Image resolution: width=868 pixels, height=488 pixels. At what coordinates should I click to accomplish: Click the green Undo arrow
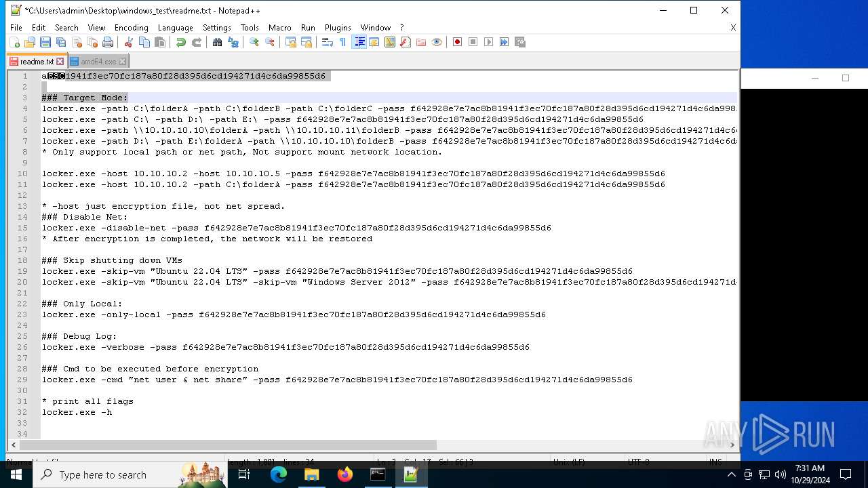(x=181, y=42)
